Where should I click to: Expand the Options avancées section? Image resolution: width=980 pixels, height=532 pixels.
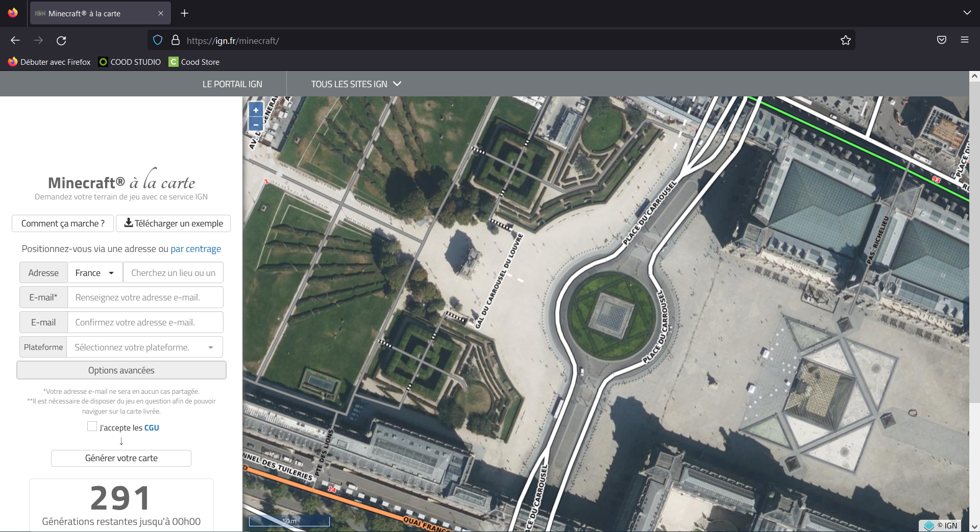[x=121, y=370]
